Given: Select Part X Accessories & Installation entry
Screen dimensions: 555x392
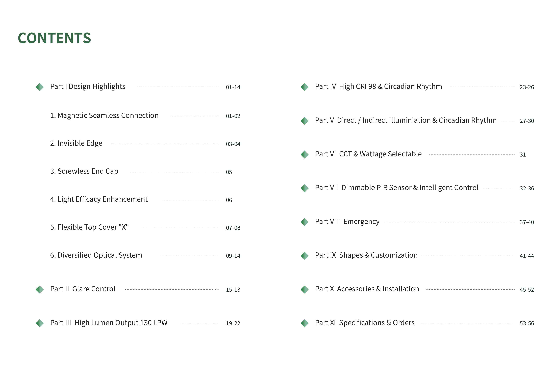Looking at the screenshot, I should [367, 289].
